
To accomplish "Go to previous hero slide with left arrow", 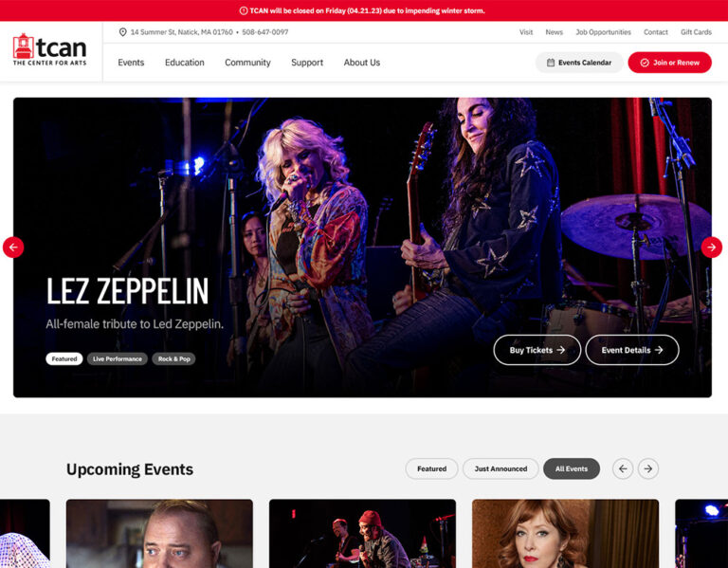I will click(13, 247).
